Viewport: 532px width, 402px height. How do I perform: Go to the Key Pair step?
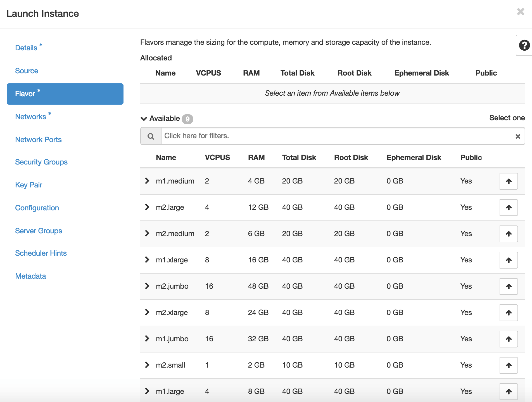tap(28, 185)
